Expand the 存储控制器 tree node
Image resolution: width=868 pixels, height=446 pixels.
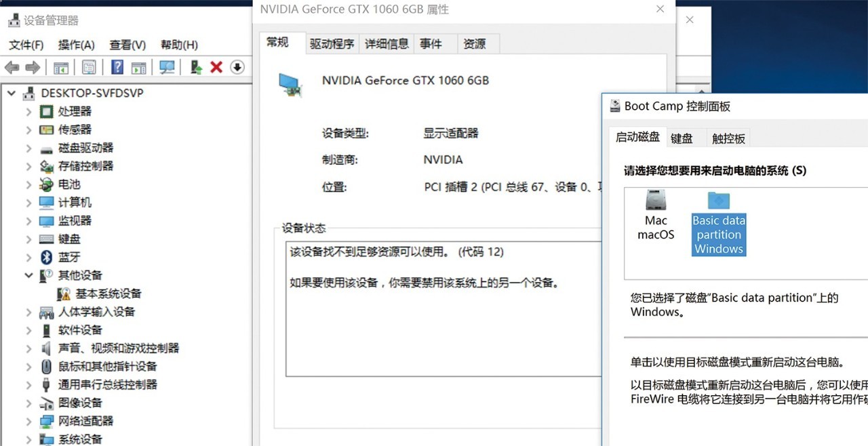point(28,166)
